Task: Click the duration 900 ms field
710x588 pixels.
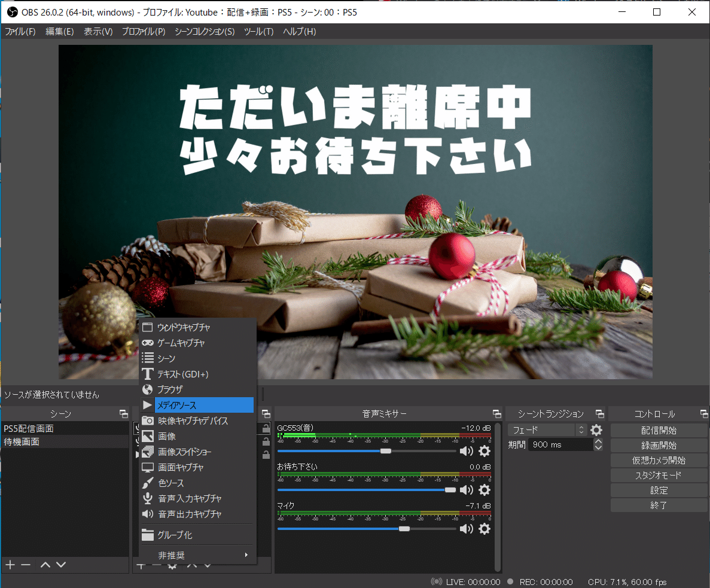Action: 560,444
